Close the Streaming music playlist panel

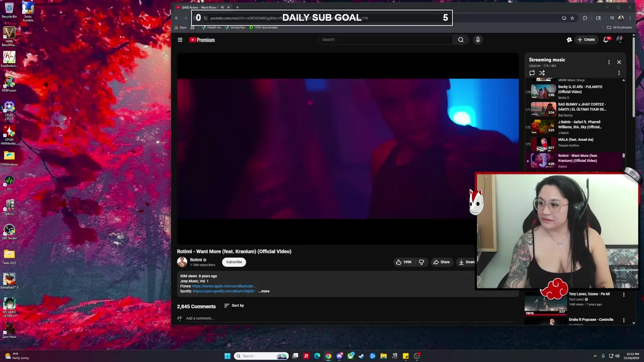point(619,62)
